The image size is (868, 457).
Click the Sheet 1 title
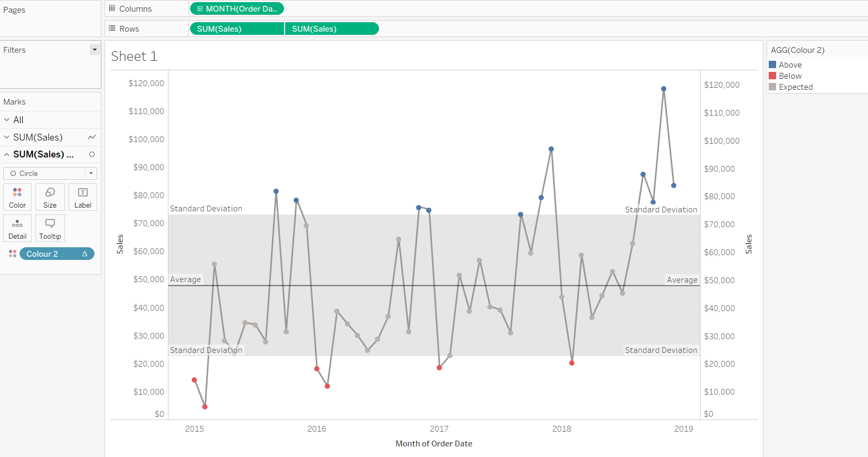coord(134,57)
